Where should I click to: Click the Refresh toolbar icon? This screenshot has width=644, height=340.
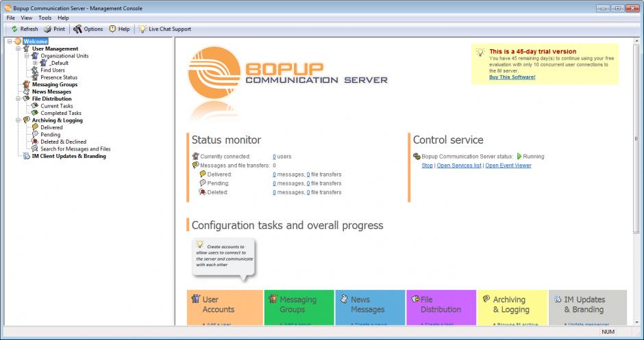pos(14,29)
